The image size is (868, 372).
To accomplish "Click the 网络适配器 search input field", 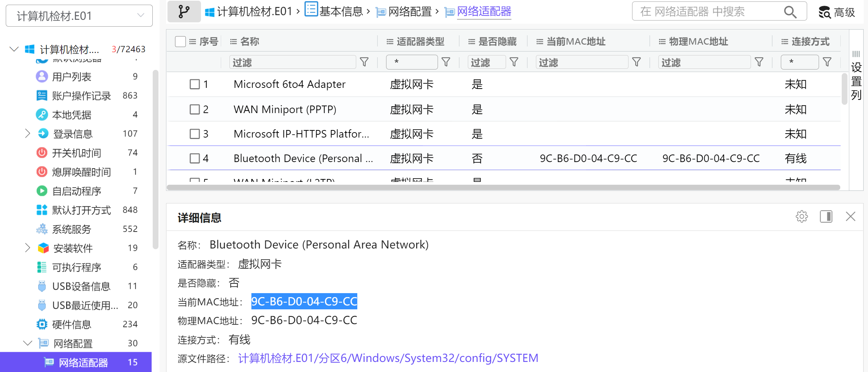I will tap(706, 12).
